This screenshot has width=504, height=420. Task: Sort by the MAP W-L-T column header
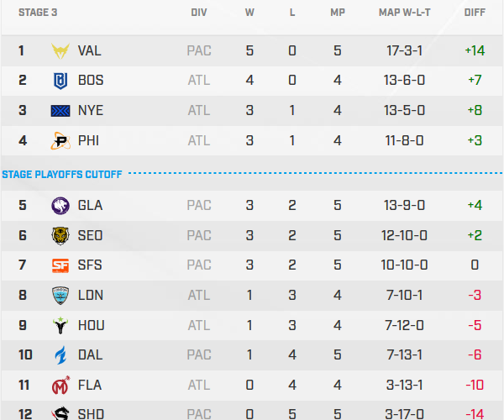pos(404,13)
